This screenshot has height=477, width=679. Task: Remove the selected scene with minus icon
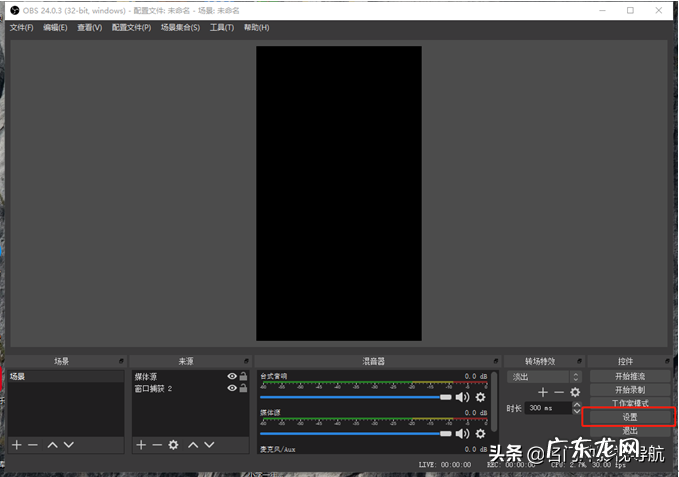(x=32, y=444)
